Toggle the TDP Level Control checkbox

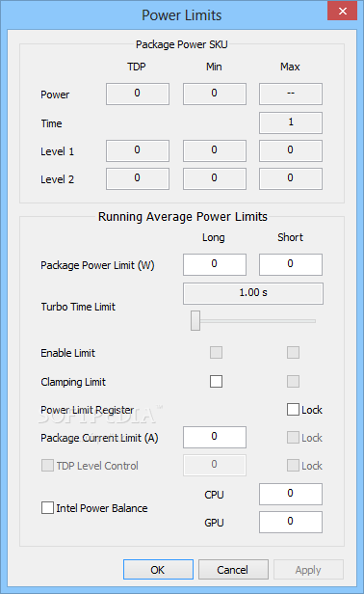coord(47,465)
